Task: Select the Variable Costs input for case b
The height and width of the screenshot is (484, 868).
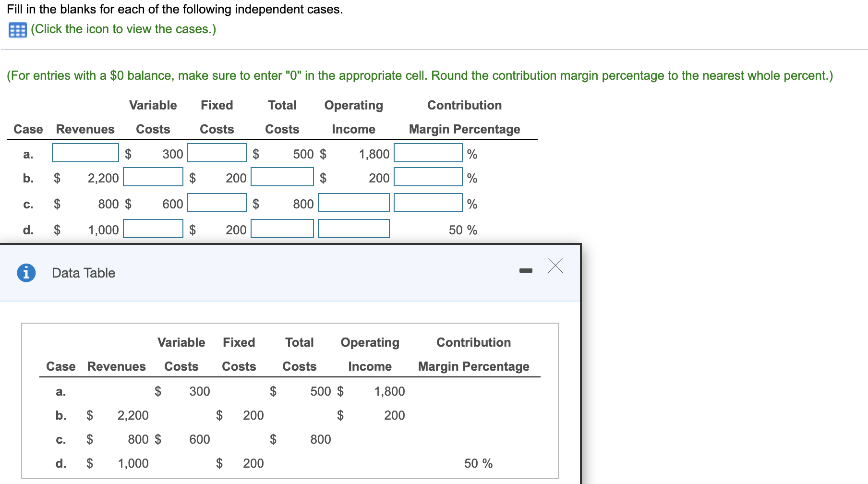Action: pos(153,177)
